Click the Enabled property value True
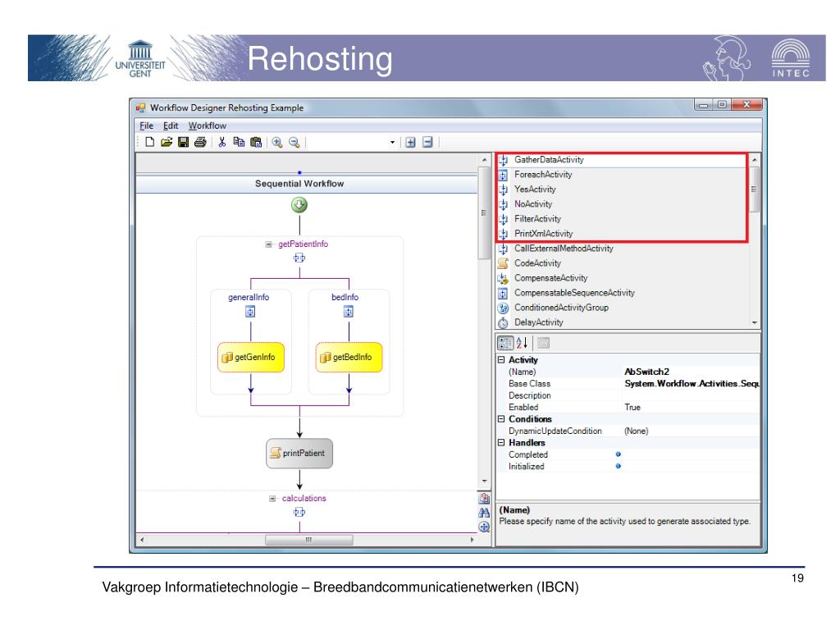Screen dimensions: 840x630 pyautogui.click(x=691, y=407)
